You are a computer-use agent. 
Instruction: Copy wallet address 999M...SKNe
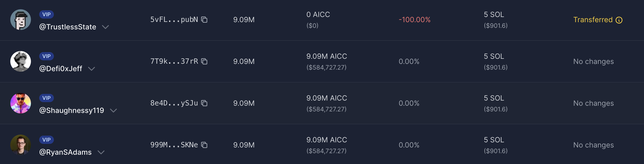point(204,145)
